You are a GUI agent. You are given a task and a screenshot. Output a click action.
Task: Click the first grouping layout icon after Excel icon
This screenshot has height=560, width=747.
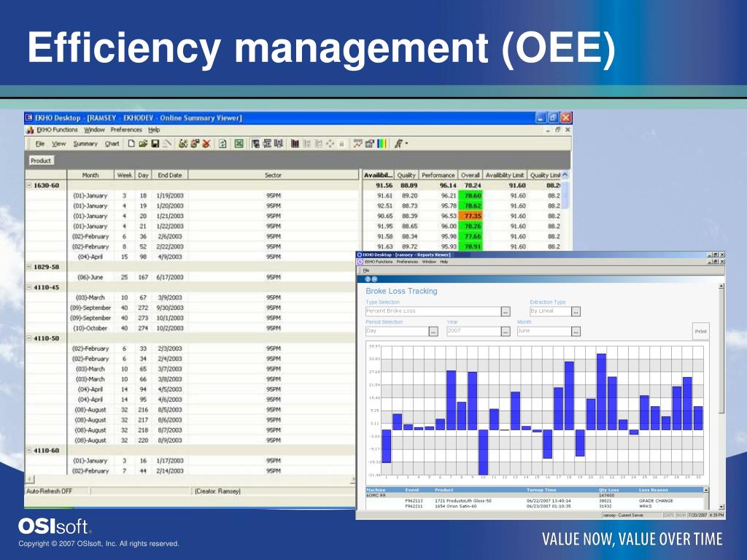tap(256, 144)
